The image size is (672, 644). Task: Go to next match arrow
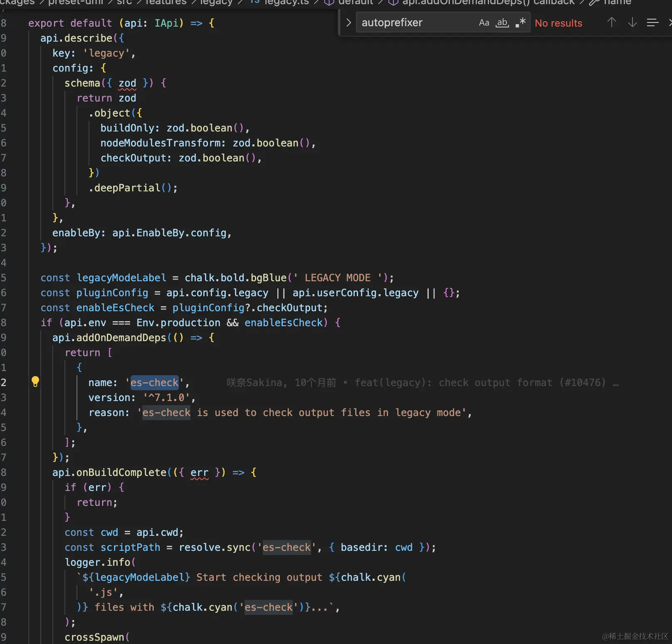pos(632,22)
